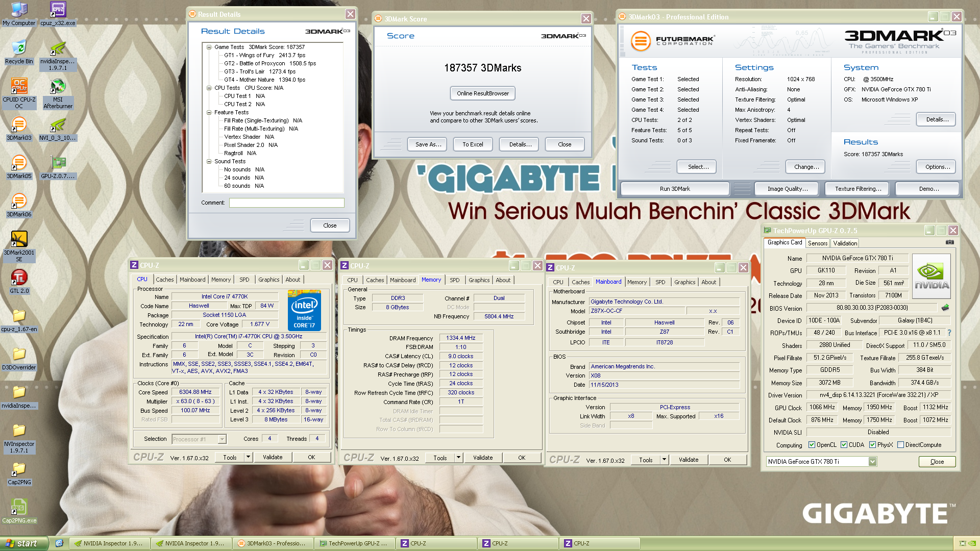This screenshot has height=551, width=980.
Task: Open Tools dropdown arrow in Memory-tab CPU-Z window
Action: pos(458,458)
